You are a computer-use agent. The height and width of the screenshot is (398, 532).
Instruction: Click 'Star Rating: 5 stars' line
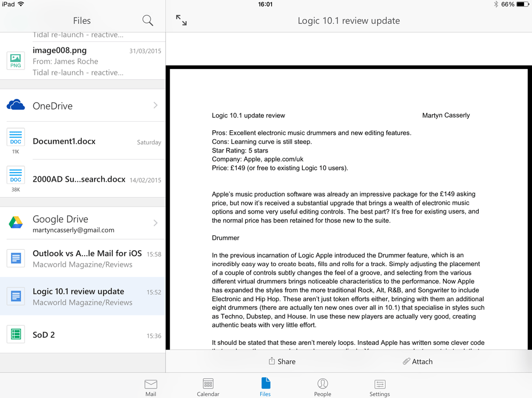click(x=240, y=150)
